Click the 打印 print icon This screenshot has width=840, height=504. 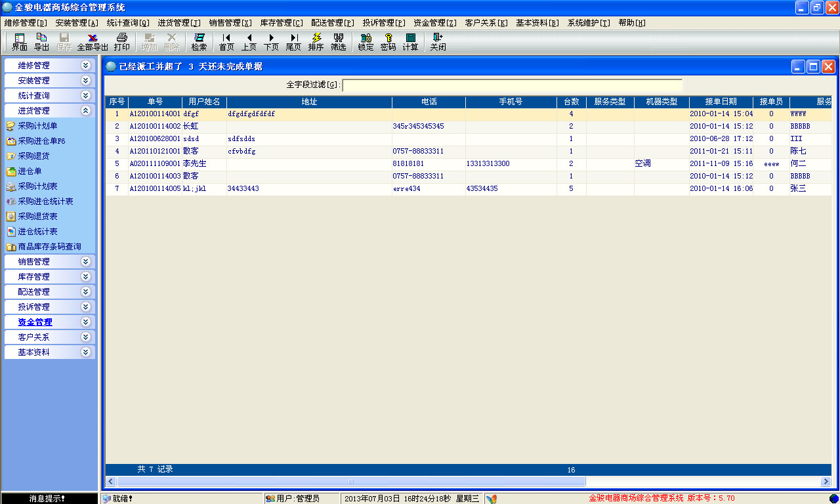[121, 42]
